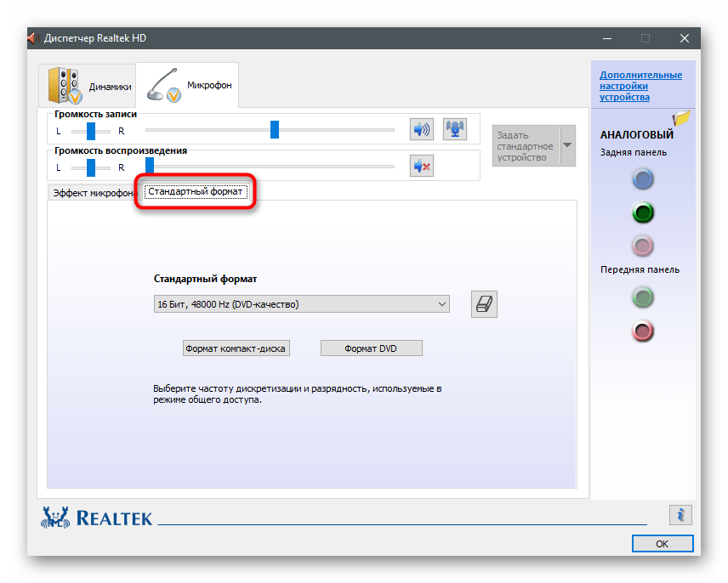This screenshot has height=583, width=728.
Task: Close the Realtek HD manager window
Action: (685, 38)
